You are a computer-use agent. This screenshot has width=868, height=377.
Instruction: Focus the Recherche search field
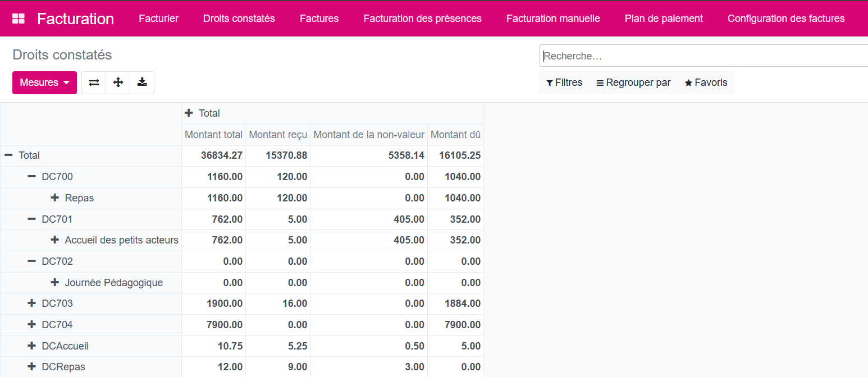pyautogui.click(x=702, y=56)
